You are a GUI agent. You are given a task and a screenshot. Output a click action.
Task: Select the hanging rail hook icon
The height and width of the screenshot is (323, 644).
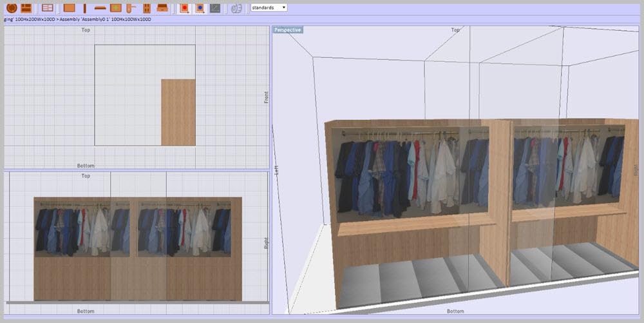(131, 8)
